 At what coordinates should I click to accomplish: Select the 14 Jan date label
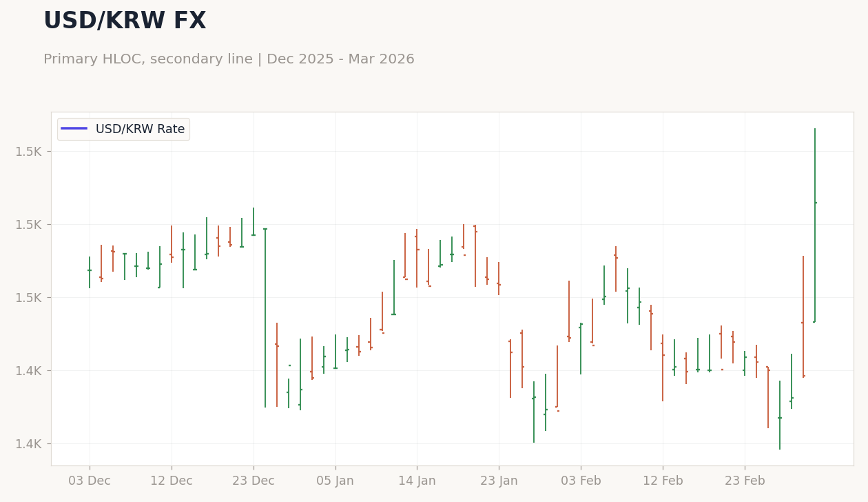[417, 481]
